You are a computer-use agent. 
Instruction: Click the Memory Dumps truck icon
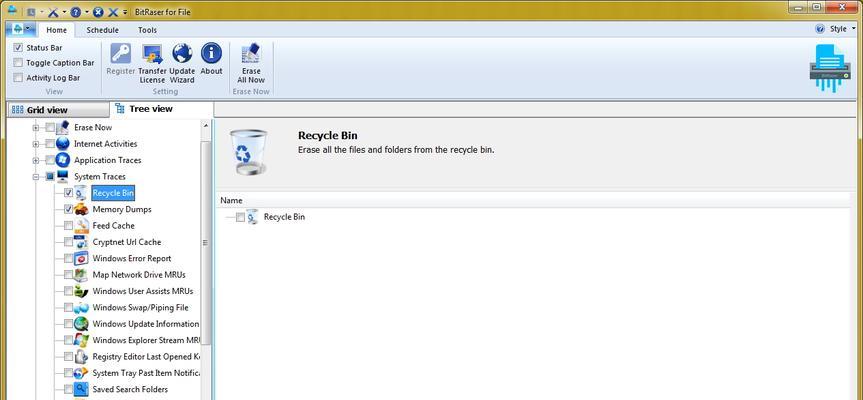pyautogui.click(x=81, y=209)
